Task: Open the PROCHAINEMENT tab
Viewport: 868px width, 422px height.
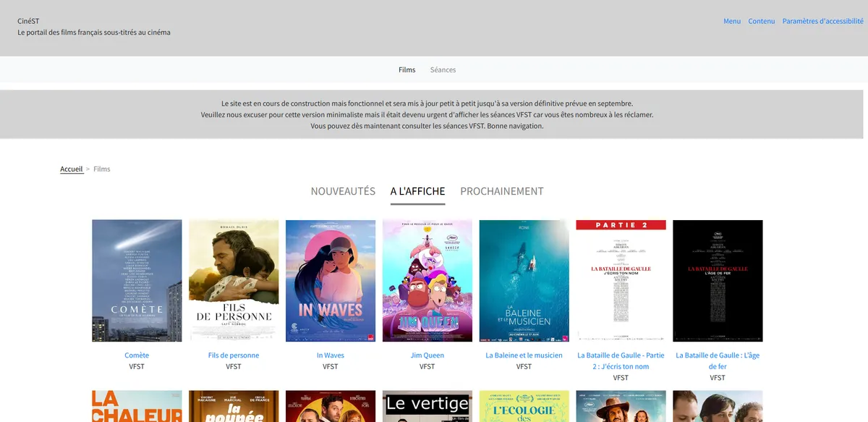Action: click(502, 191)
